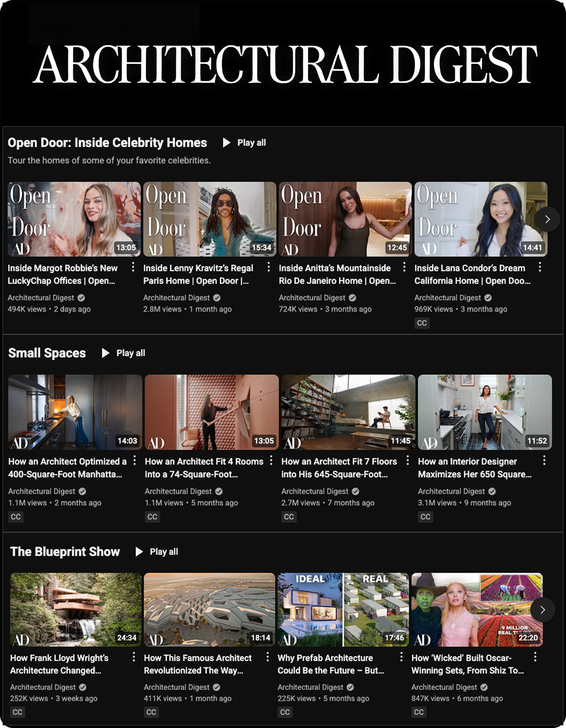This screenshot has width=566, height=728.
Task: Open the Small Spaces playlist title
Action: click(x=47, y=353)
